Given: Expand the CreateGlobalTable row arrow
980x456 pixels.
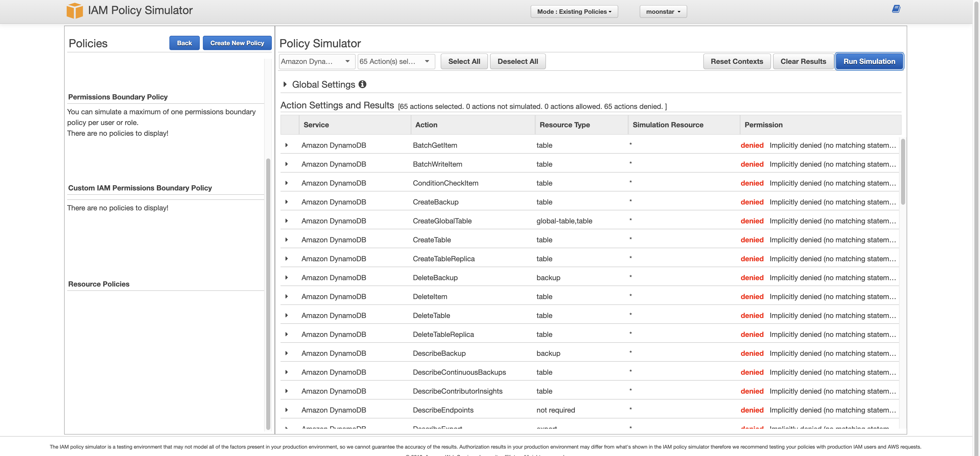Looking at the screenshot, I should 286,221.
